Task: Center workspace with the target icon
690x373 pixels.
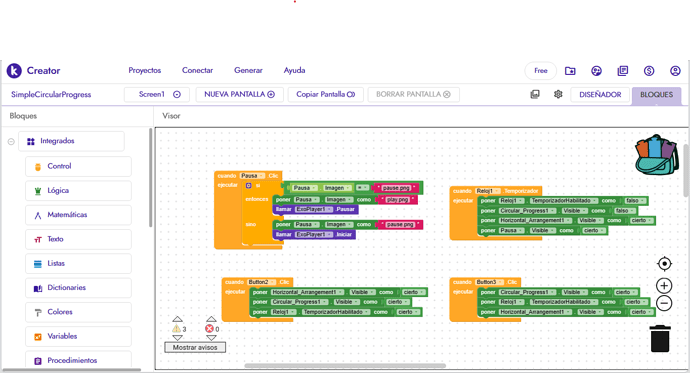Action: click(664, 263)
